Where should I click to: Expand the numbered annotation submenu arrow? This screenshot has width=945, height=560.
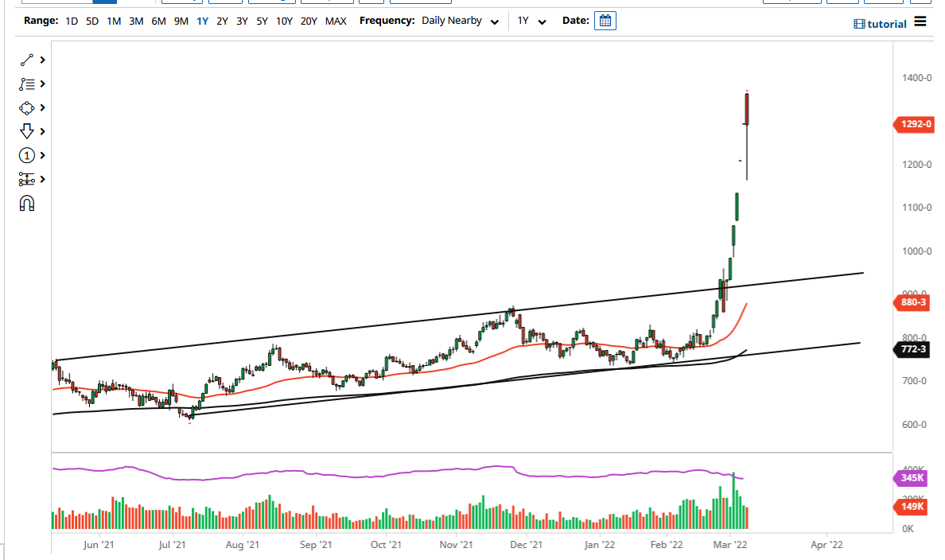tap(43, 156)
